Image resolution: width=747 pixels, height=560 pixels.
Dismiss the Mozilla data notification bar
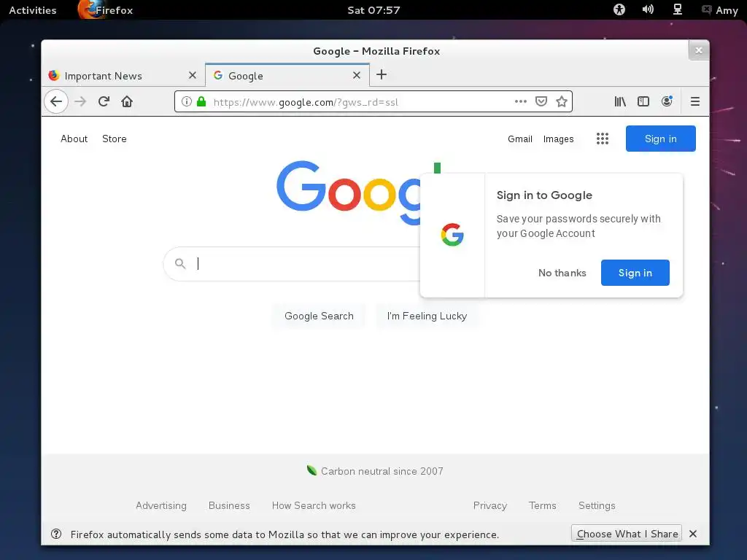pos(693,534)
